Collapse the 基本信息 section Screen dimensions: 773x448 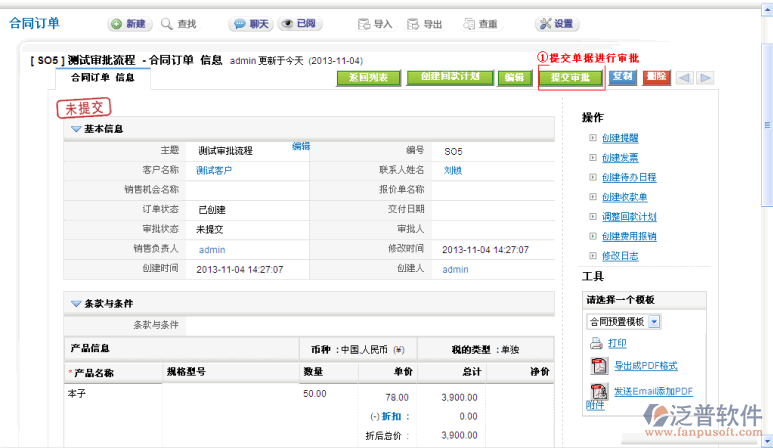(x=76, y=129)
